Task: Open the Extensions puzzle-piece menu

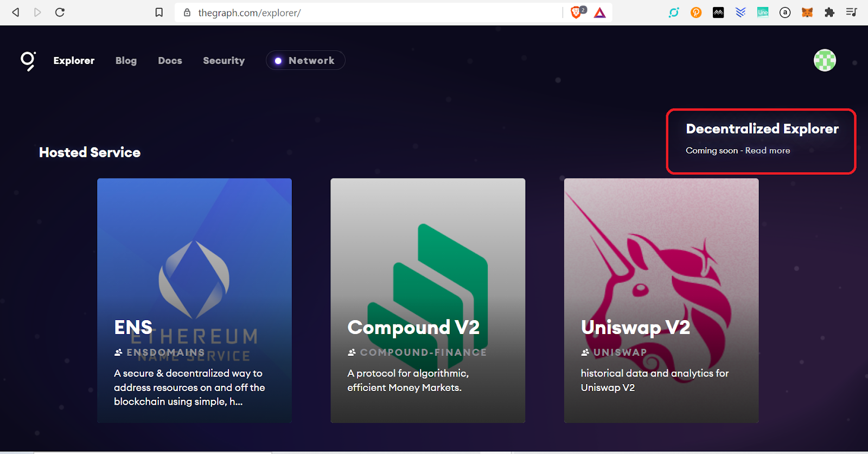Action: 829,12
